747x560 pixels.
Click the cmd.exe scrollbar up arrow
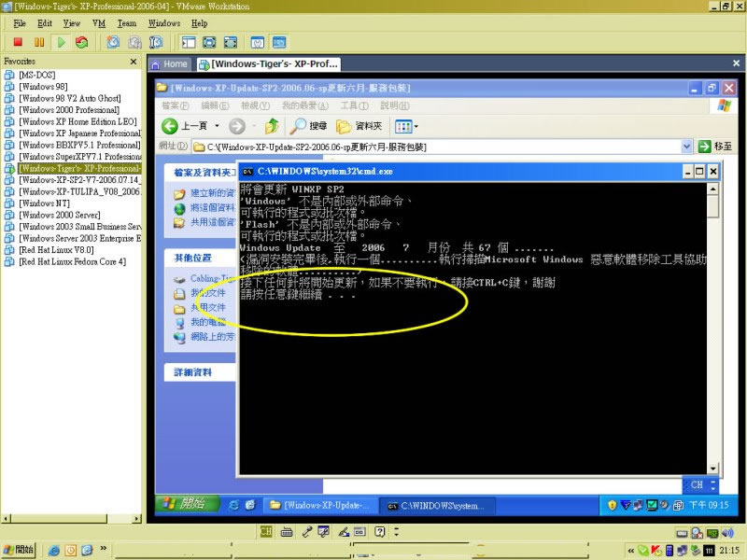click(x=712, y=189)
